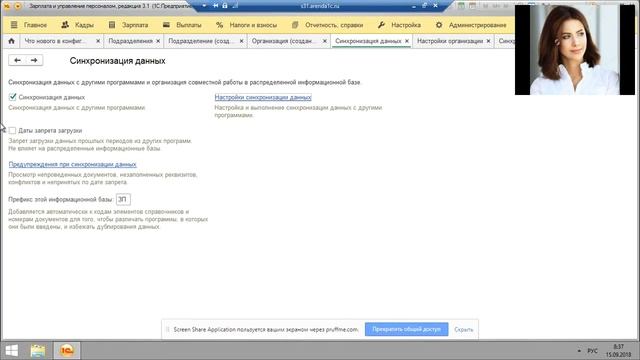Viewport: 640px width, 360px height.
Task: Stop screen sharing with Прекратить общий доступ
Action: click(x=407, y=329)
